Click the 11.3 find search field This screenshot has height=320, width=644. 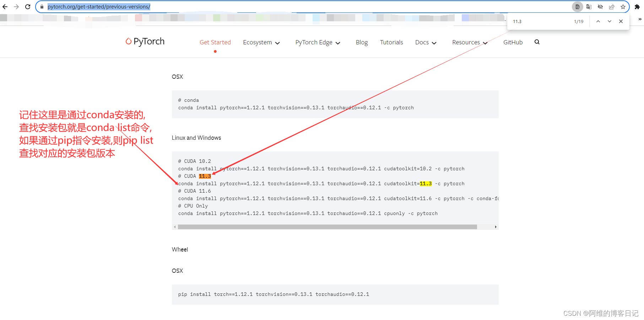coord(540,22)
